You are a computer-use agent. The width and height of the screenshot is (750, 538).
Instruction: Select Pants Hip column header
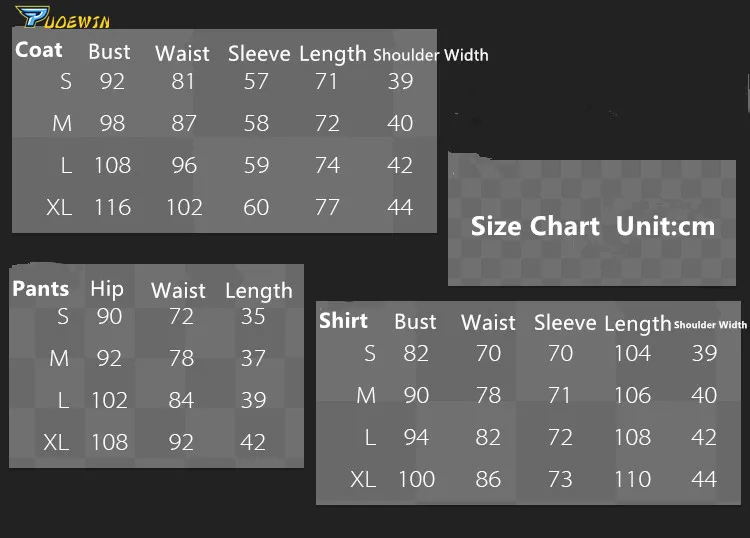coord(107,289)
